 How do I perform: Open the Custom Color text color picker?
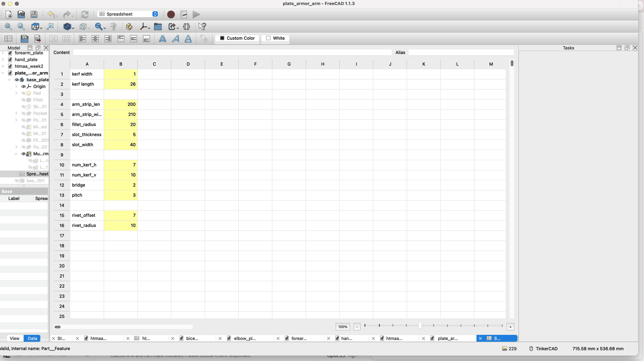pyautogui.click(x=237, y=38)
